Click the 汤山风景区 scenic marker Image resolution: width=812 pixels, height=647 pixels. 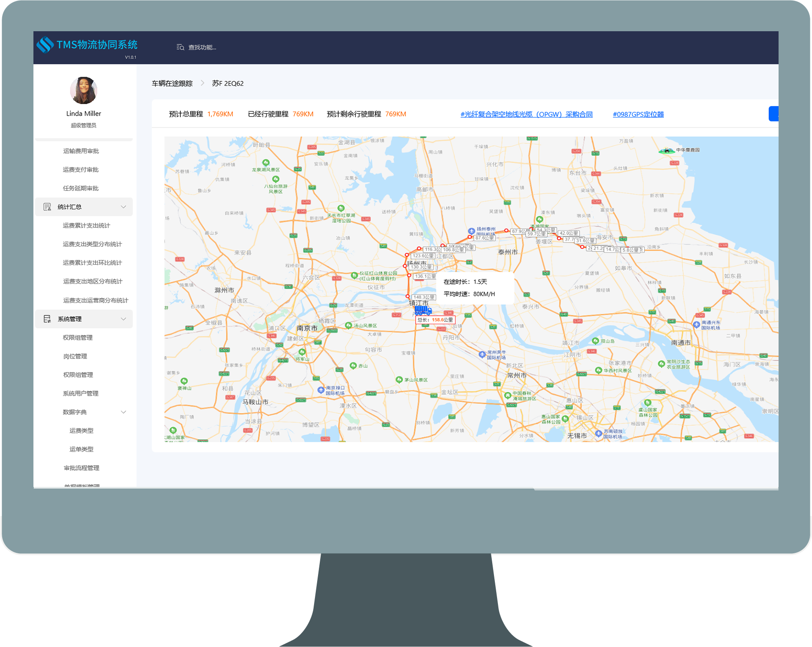tap(349, 325)
